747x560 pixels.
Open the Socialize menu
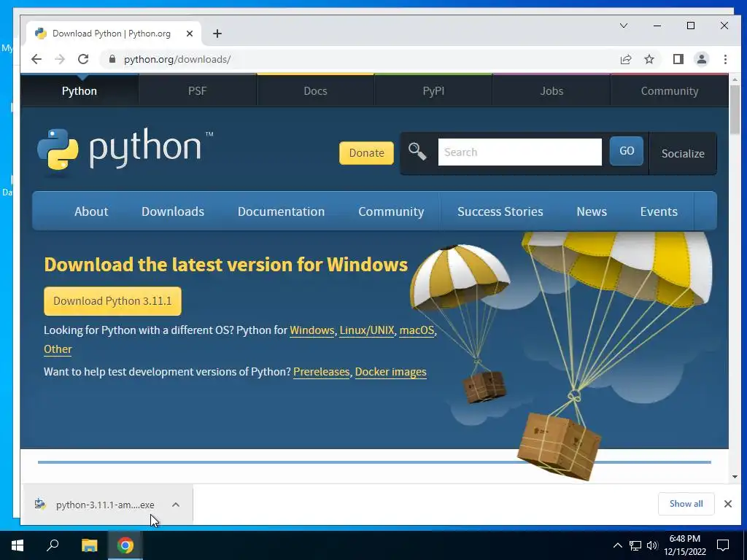[683, 153]
